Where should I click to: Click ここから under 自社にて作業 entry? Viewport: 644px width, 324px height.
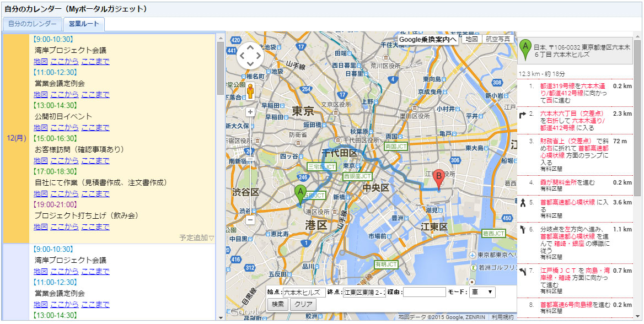pyautogui.click(x=65, y=193)
